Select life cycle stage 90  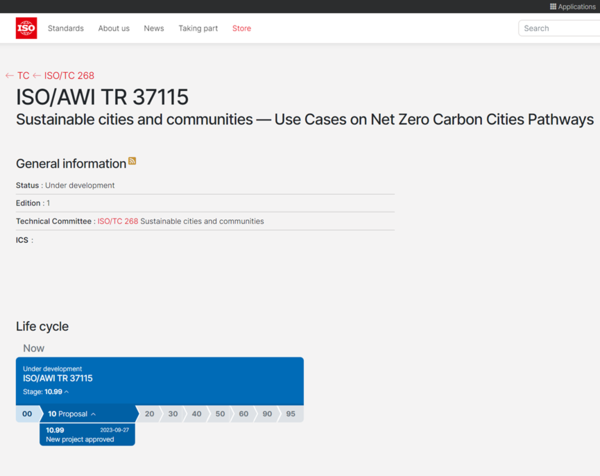click(x=267, y=414)
